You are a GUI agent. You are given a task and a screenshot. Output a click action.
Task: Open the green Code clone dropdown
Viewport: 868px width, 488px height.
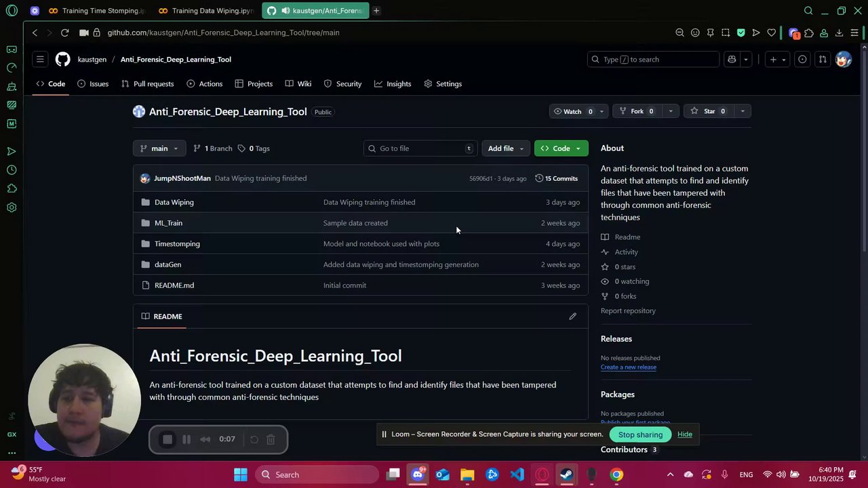pyautogui.click(x=561, y=148)
